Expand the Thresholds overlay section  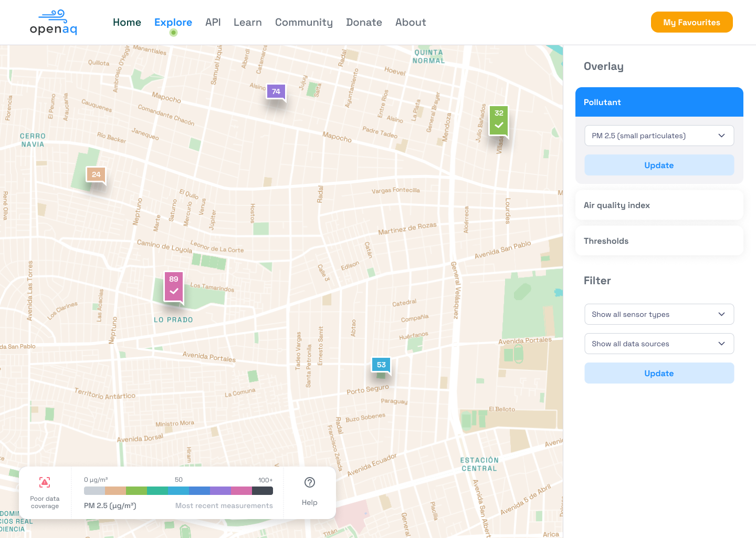(x=659, y=241)
